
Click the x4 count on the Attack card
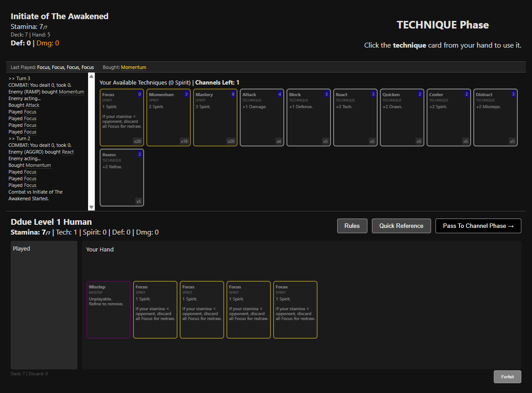(278, 142)
